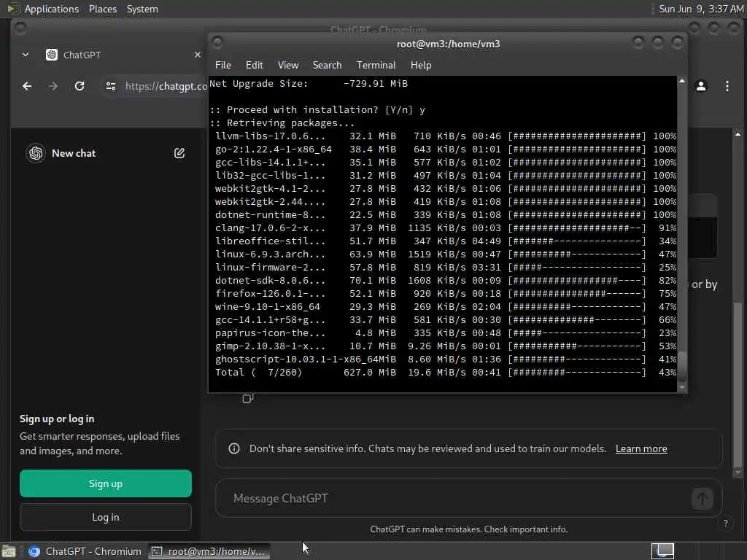Reload the ChatGPT page
Screen dimensions: 747x560
80,86
